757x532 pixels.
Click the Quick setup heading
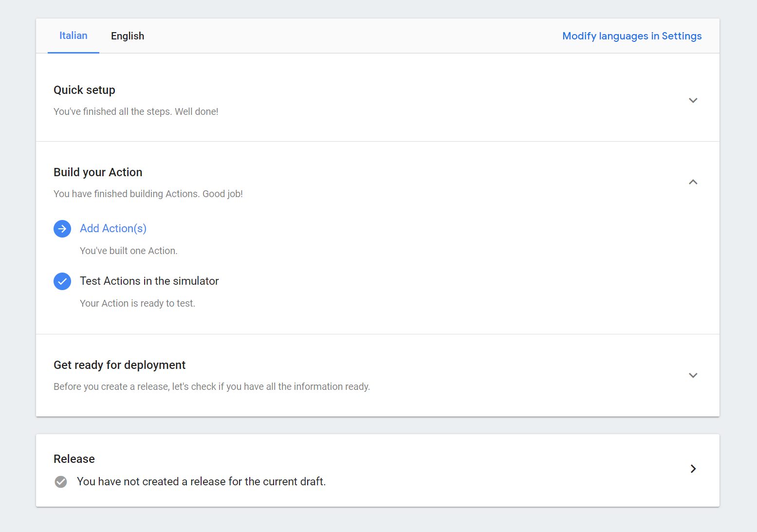(x=84, y=90)
